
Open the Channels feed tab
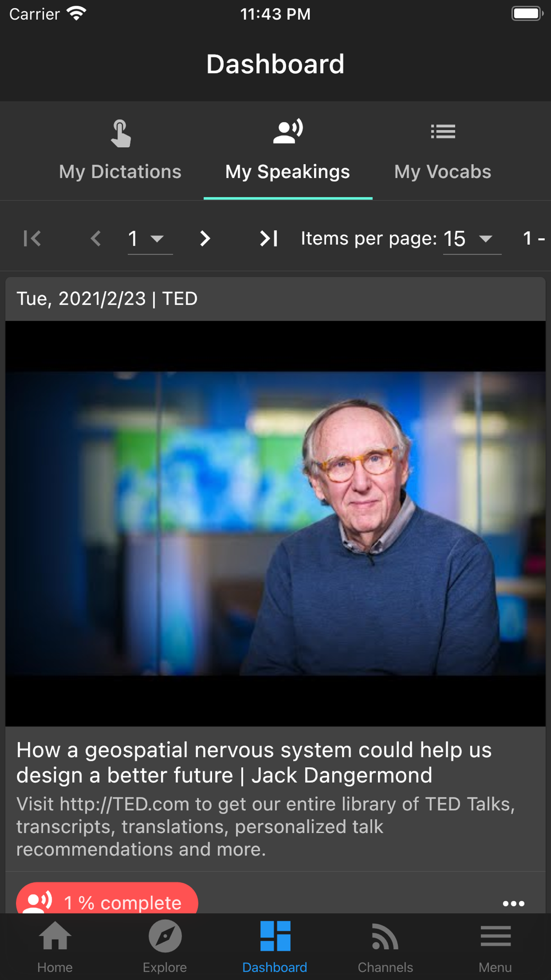[385, 947]
